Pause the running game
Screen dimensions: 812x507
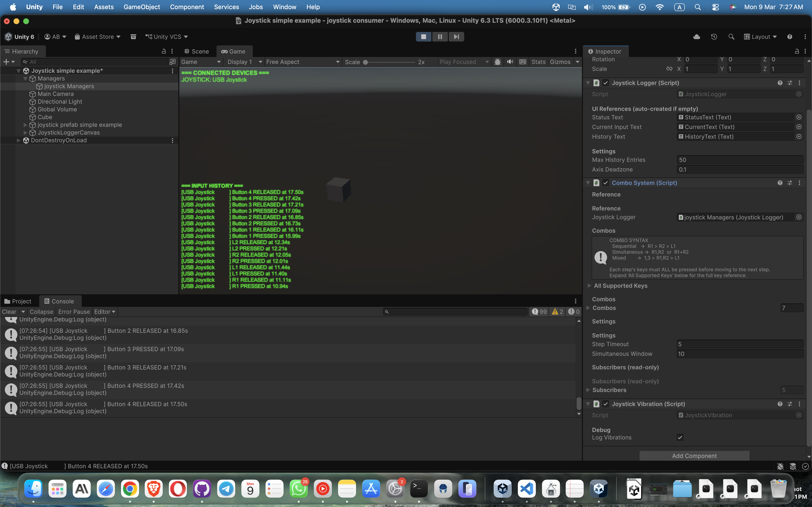[440, 36]
